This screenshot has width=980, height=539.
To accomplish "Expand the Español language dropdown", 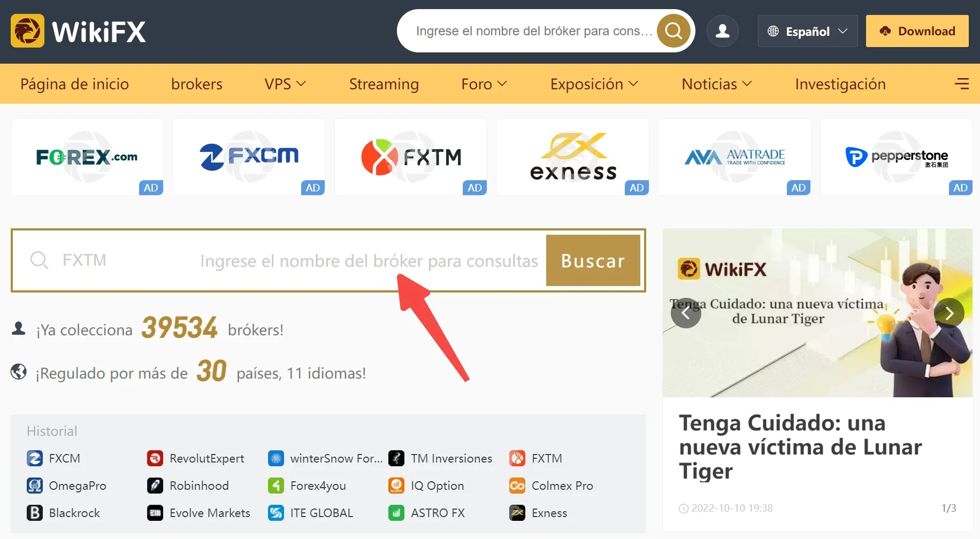I will click(808, 31).
